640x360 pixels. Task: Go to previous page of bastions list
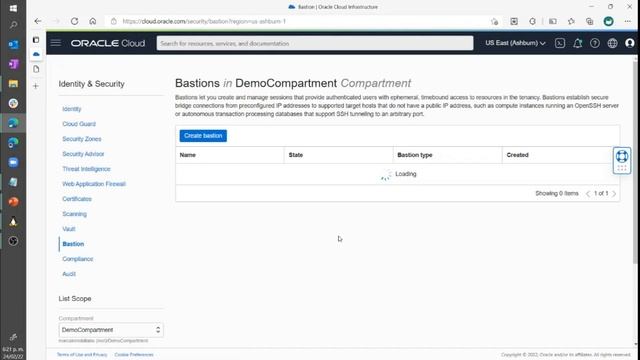[x=588, y=193]
